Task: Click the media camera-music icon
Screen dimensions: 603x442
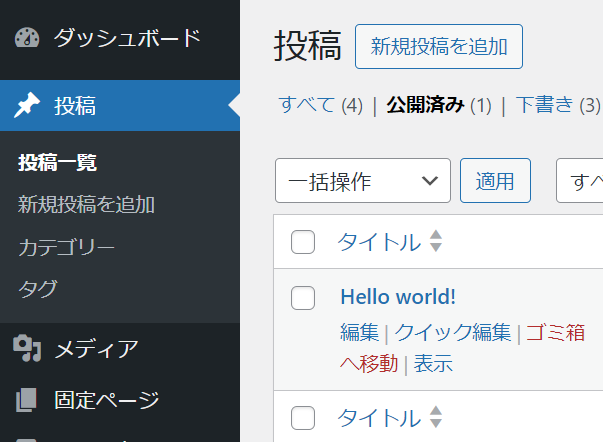Action: point(27,348)
